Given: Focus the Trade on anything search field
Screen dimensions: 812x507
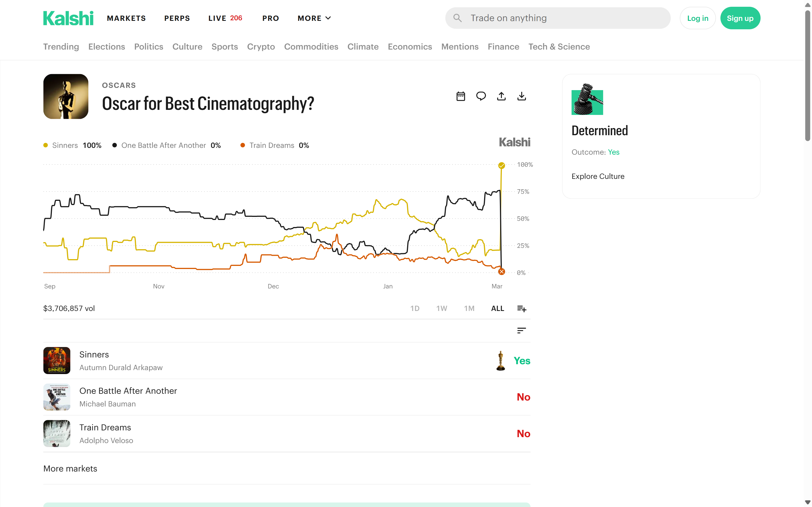Looking at the screenshot, I should click(558, 18).
